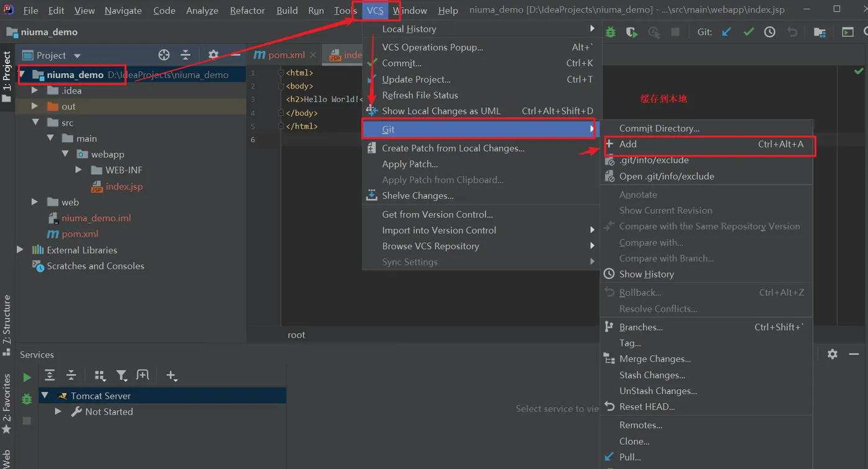Click Scratches and Consoles tree item
This screenshot has width=868, height=469.
tap(95, 266)
